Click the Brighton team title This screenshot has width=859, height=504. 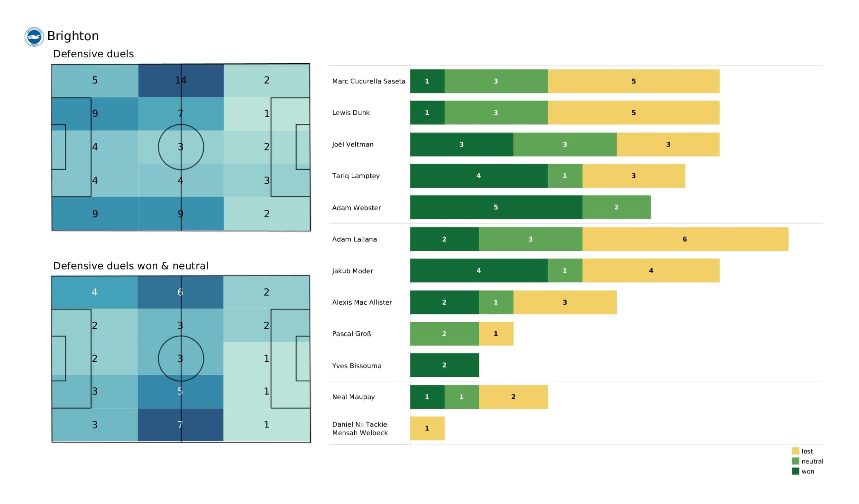[x=73, y=36]
